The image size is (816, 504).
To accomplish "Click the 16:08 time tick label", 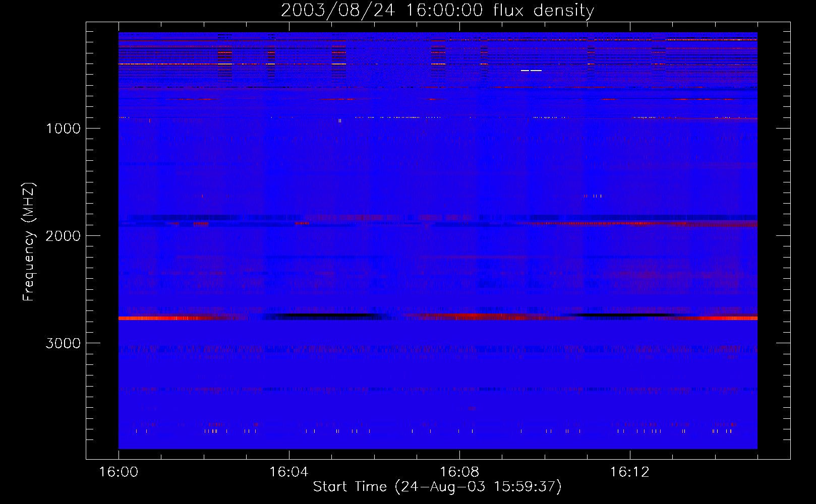I will (x=459, y=472).
